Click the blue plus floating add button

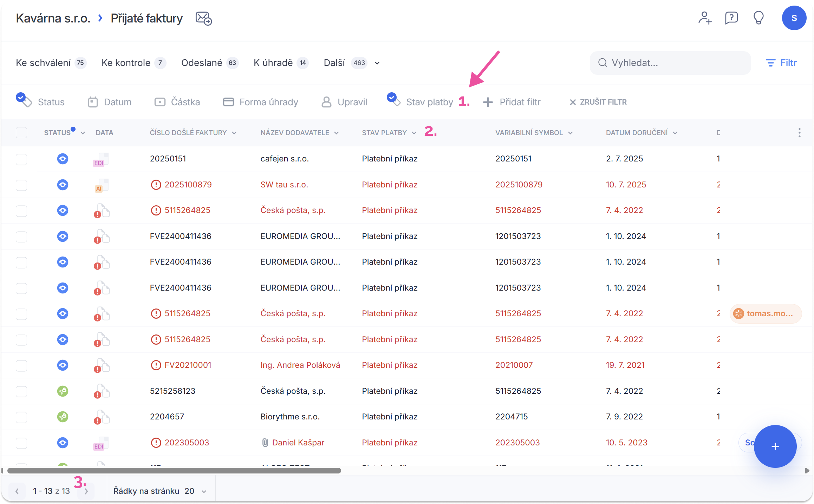[775, 446]
